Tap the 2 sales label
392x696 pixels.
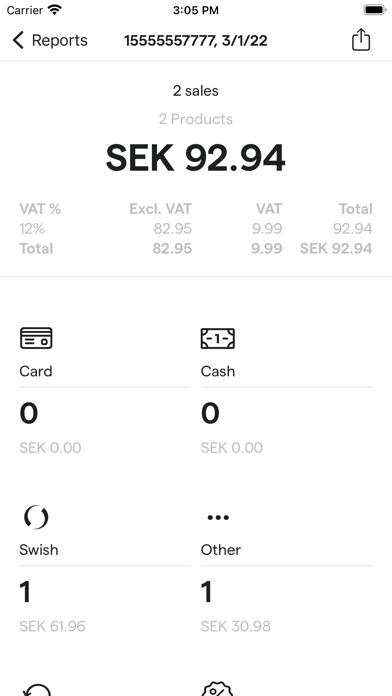tap(195, 91)
